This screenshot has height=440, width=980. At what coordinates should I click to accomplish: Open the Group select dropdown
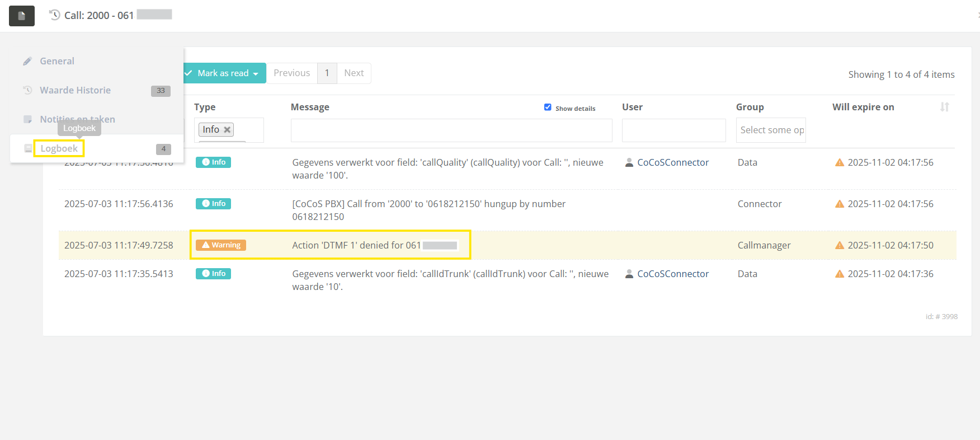point(770,130)
